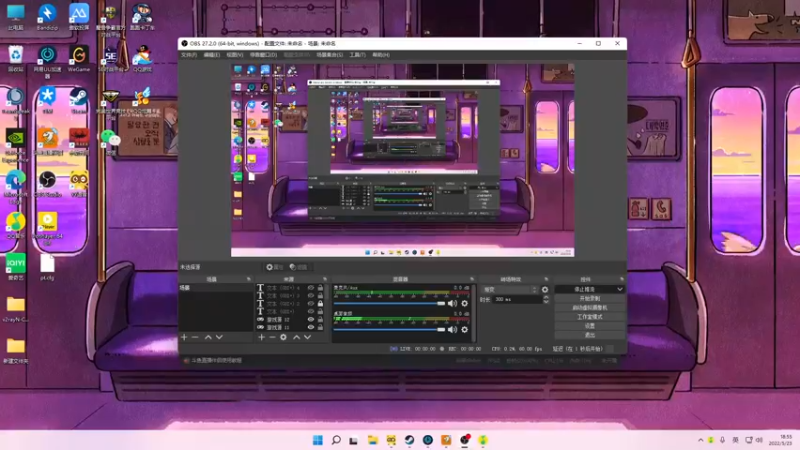Open Bandizip desktop shortcut

click(x=47, y=17)
